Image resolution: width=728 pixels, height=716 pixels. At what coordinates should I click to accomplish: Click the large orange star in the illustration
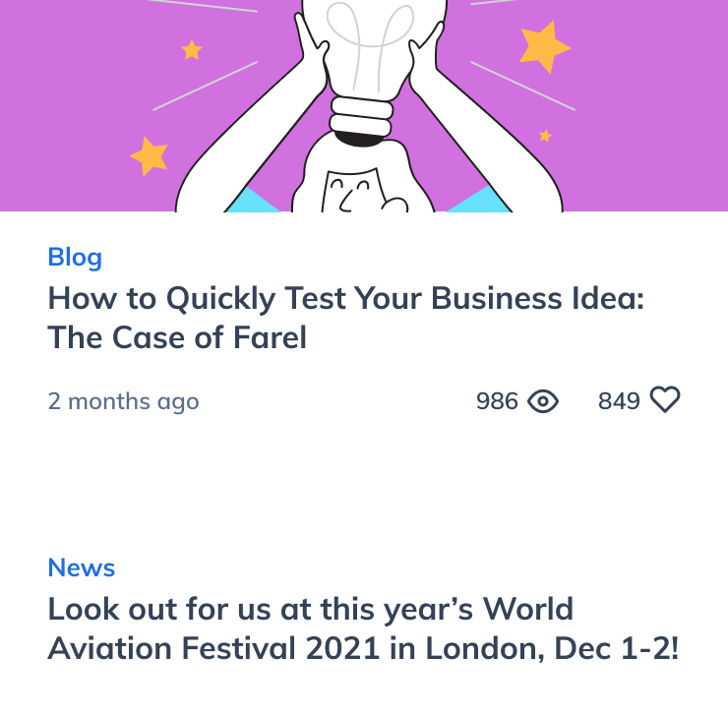coord(544,45)
